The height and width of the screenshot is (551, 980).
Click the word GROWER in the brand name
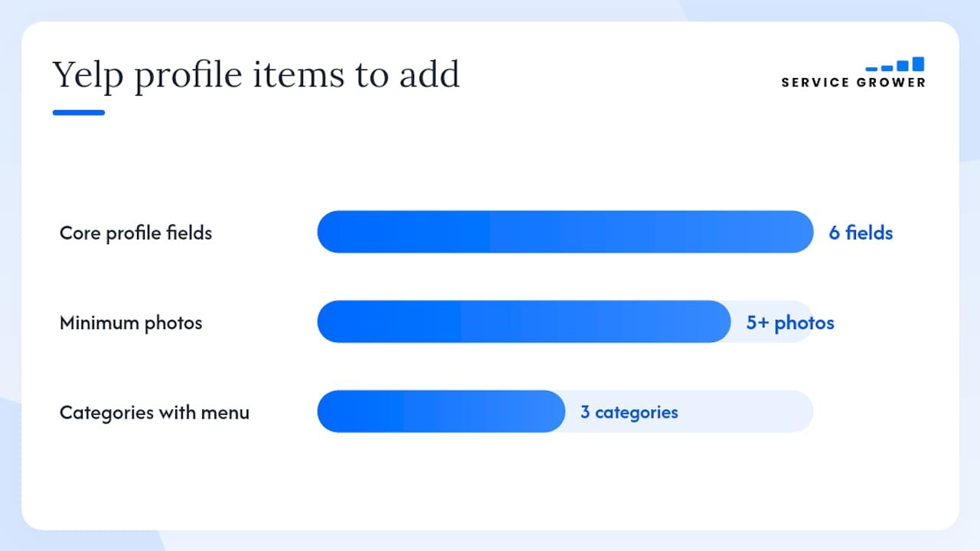(891, 83)
